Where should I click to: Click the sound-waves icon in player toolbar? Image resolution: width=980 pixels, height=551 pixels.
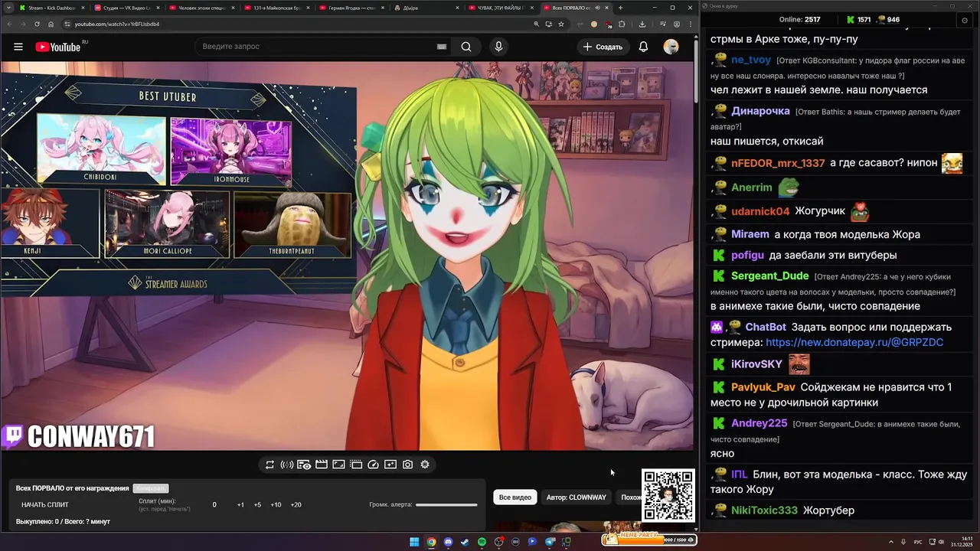(287, 465)
